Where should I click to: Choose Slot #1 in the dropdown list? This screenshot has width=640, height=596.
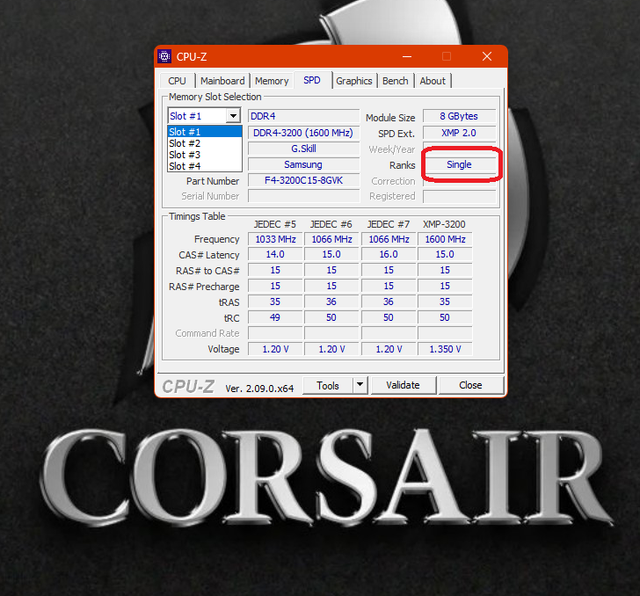click(205, 132)
